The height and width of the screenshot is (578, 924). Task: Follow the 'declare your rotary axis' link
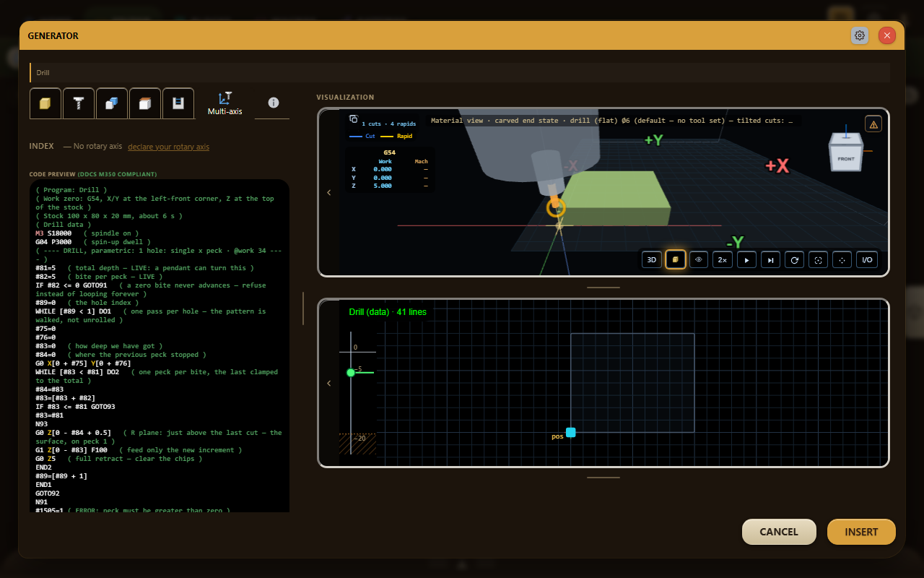point(168,147)
